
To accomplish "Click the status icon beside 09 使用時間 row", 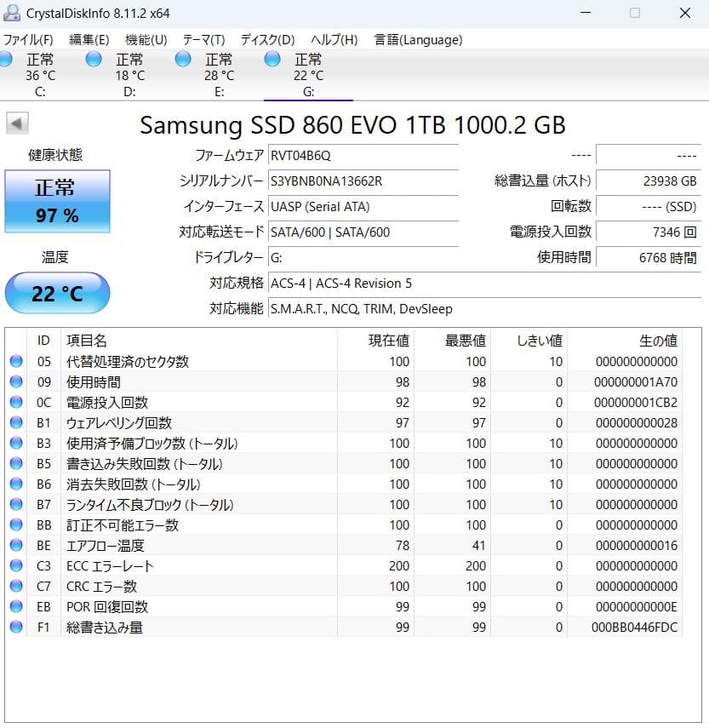I will [x=15, y=381].
